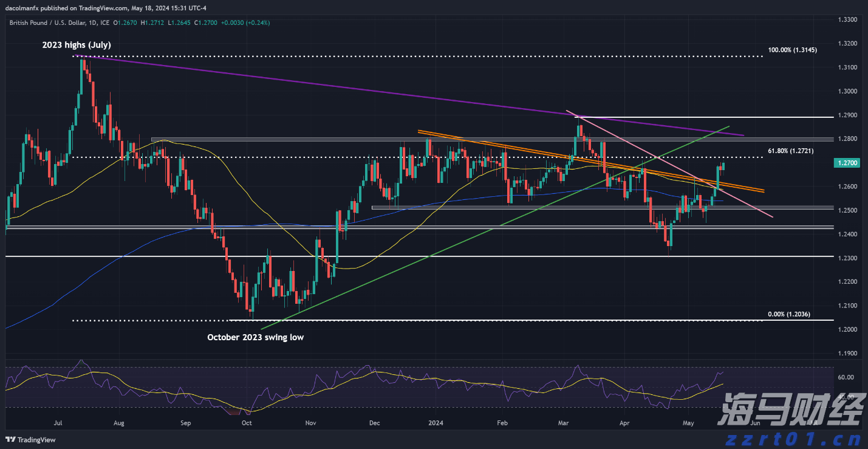Select the 60.00 RSI scale label

[x=845, y=377]
